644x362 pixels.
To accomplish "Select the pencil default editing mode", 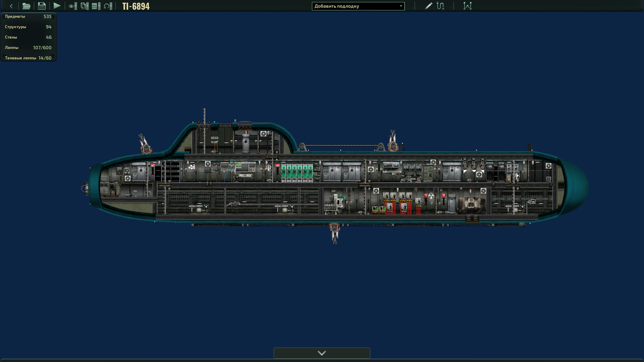I will 429,6.
